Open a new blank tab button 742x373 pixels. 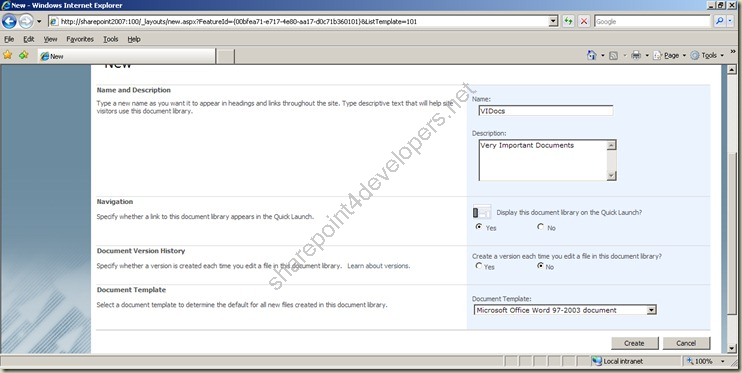(x=226, y=56)
